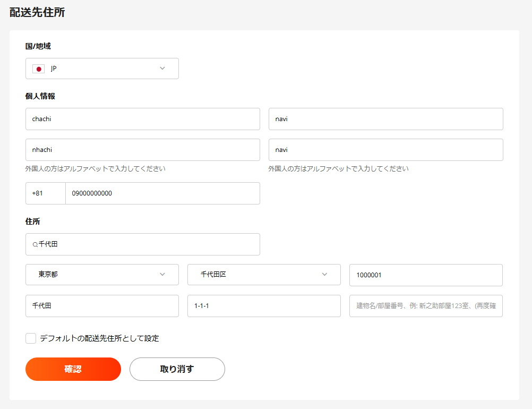Click the 建物名/部屋番号 building name field
This screenshot has height=409, width=532.
pos(426,306)
